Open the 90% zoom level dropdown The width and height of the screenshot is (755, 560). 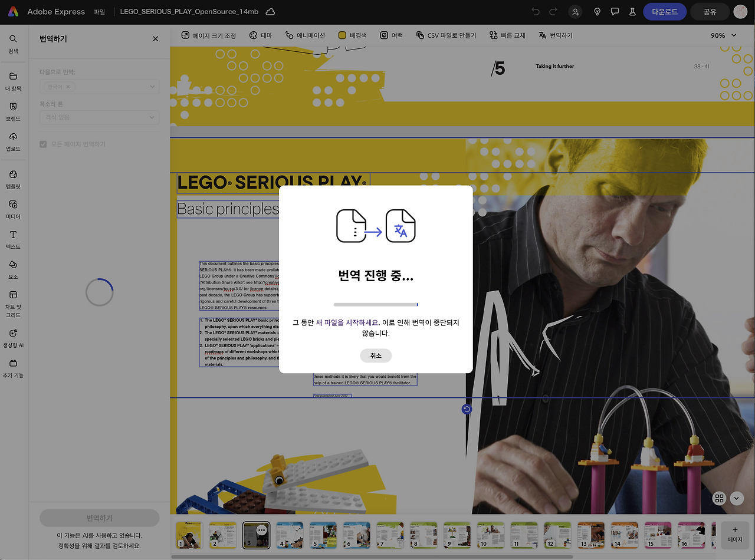724,35
